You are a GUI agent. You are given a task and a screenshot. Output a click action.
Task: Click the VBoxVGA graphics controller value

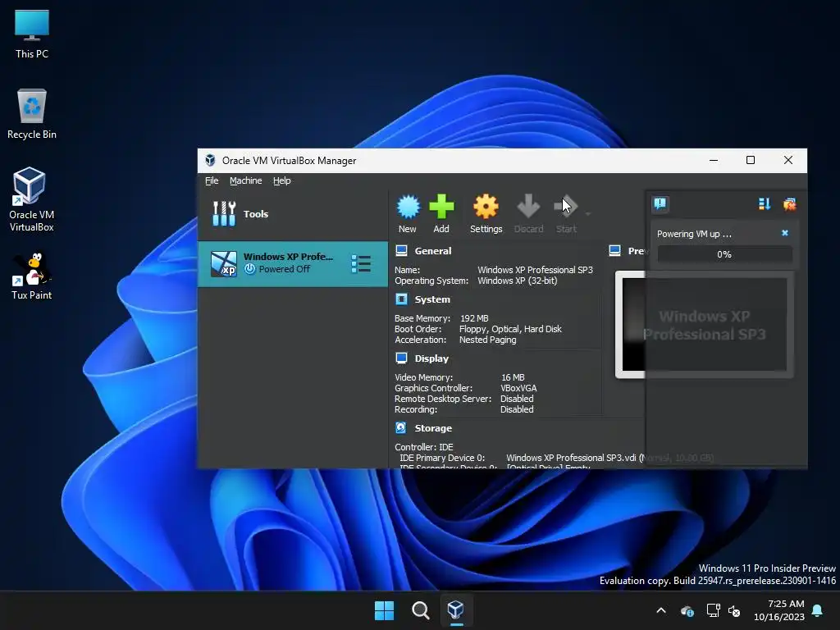pos(518,388)
